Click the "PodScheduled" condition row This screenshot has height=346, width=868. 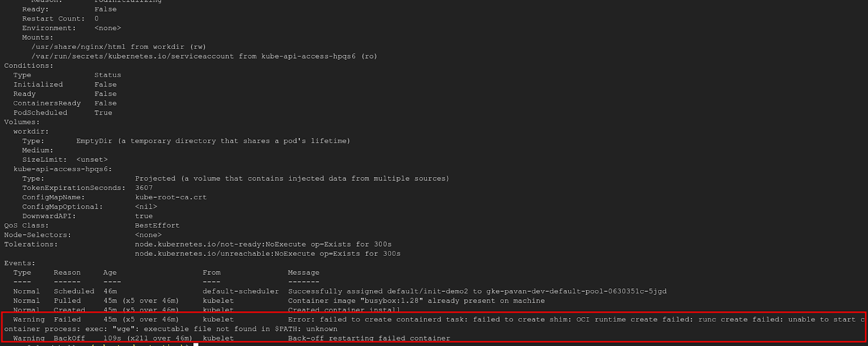(x=63, y=112)
